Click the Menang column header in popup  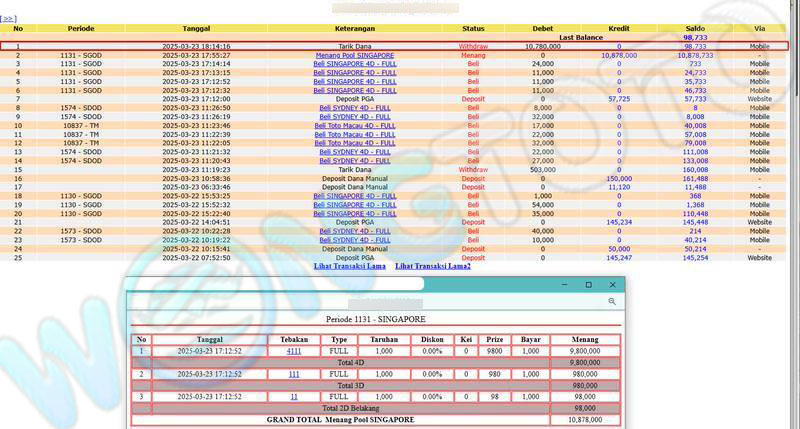pos(585,339)
